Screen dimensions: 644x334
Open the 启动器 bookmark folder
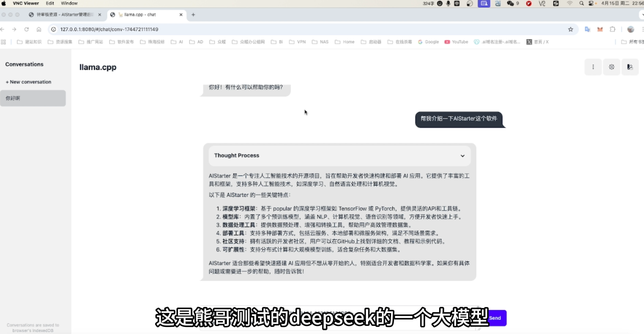click(x=371, y=42)
